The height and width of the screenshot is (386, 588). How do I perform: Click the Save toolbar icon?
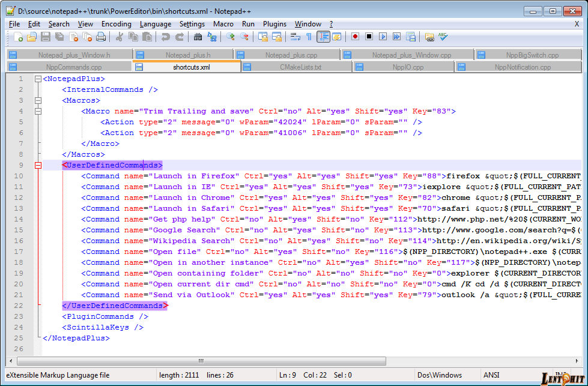(46, 37)
